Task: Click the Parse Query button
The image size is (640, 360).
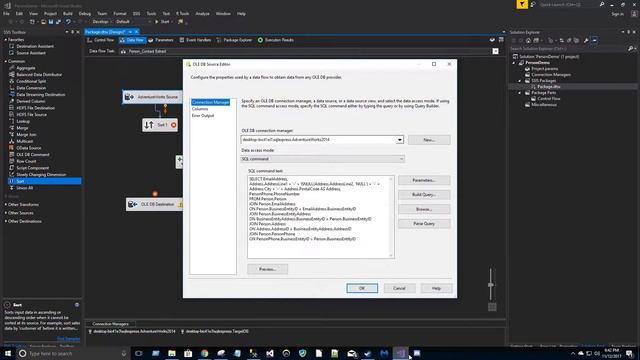Action: pyautogui.click(x=424, y=224)
